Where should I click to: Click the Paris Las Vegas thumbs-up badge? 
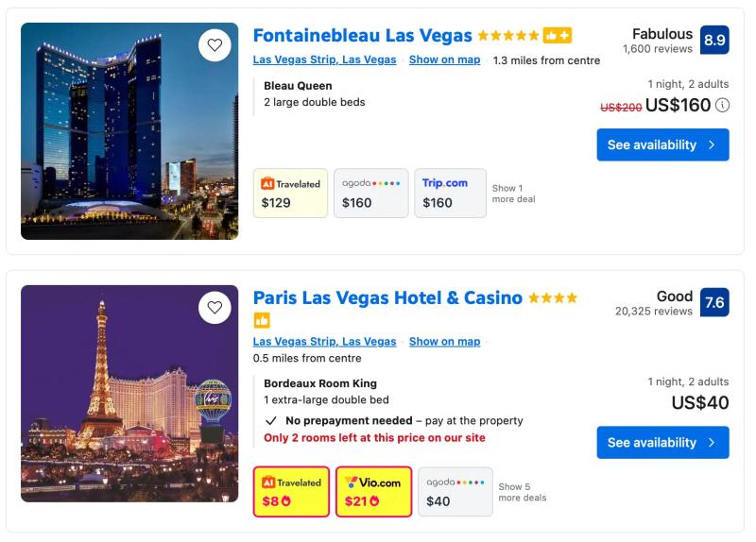(262, 321)
